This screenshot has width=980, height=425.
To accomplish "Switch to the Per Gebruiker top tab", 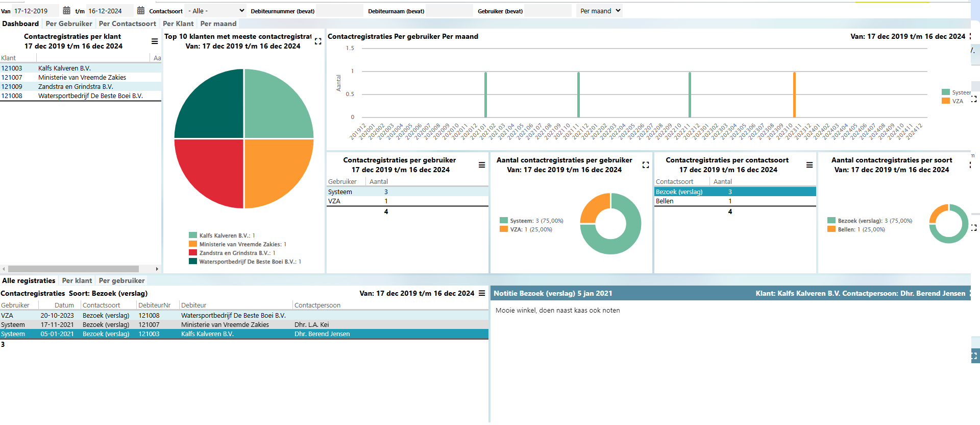I will (x=69, y=23).
